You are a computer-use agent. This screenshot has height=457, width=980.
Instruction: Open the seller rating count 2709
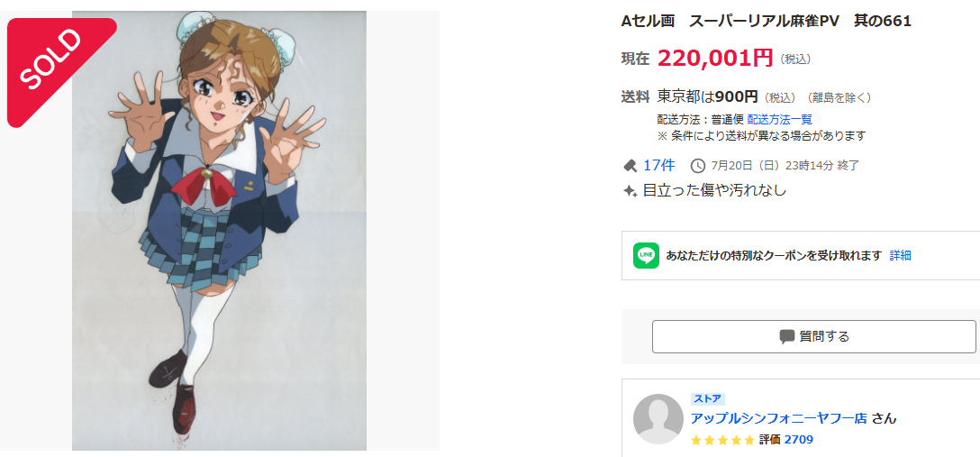pyautogui.click(x=798, y=440)
